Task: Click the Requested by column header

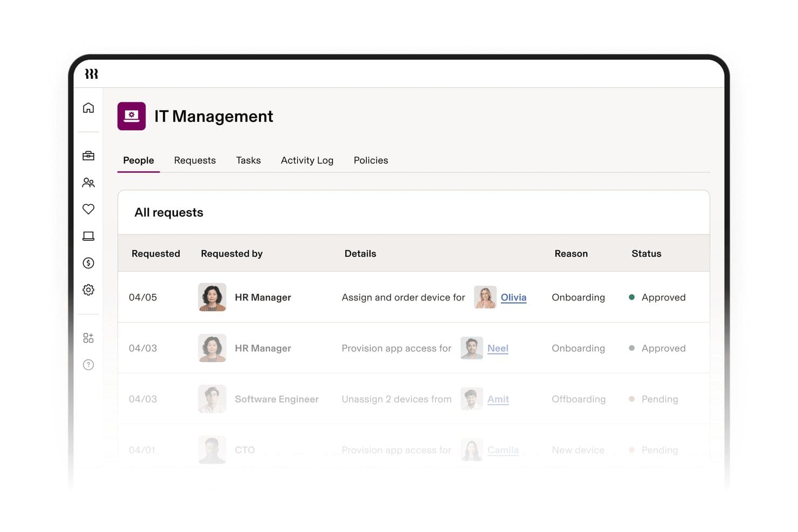Action: [x=232, y=254]
